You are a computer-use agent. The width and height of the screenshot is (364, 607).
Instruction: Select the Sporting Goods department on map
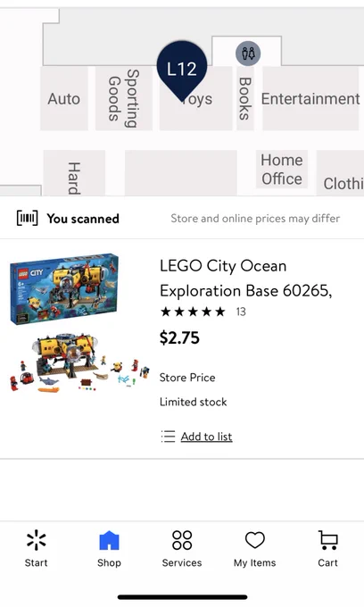click(124, 98)
